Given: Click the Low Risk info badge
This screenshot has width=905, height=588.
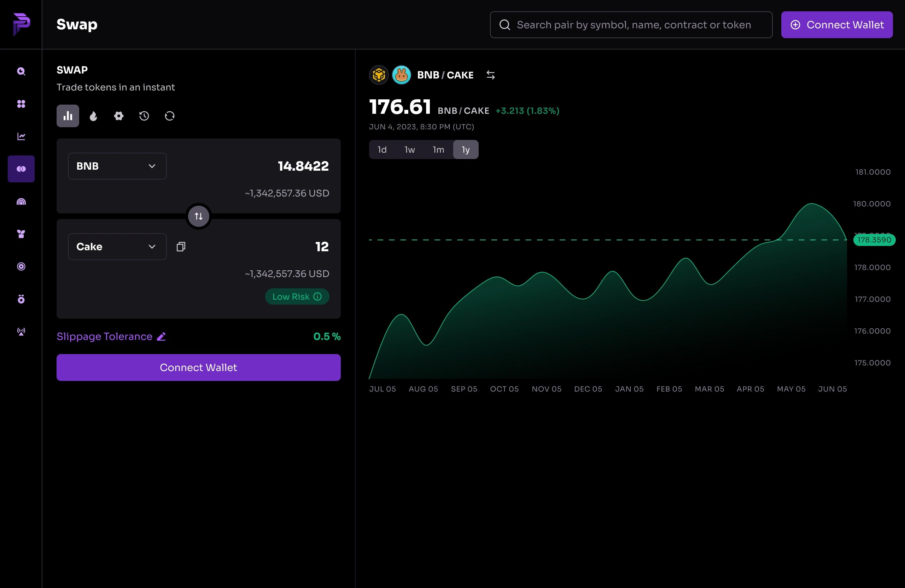Looking at the screenshot, I should click(x=297, y=296).
